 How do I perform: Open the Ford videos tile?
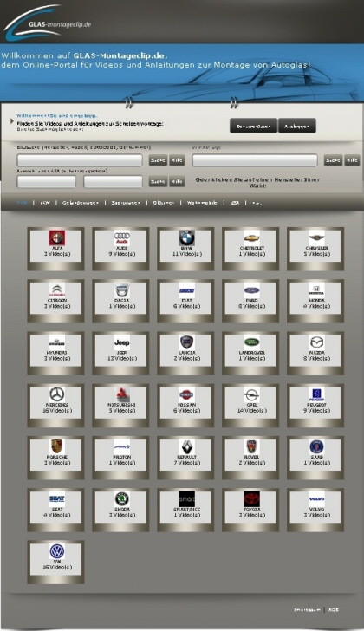[250, 301]
